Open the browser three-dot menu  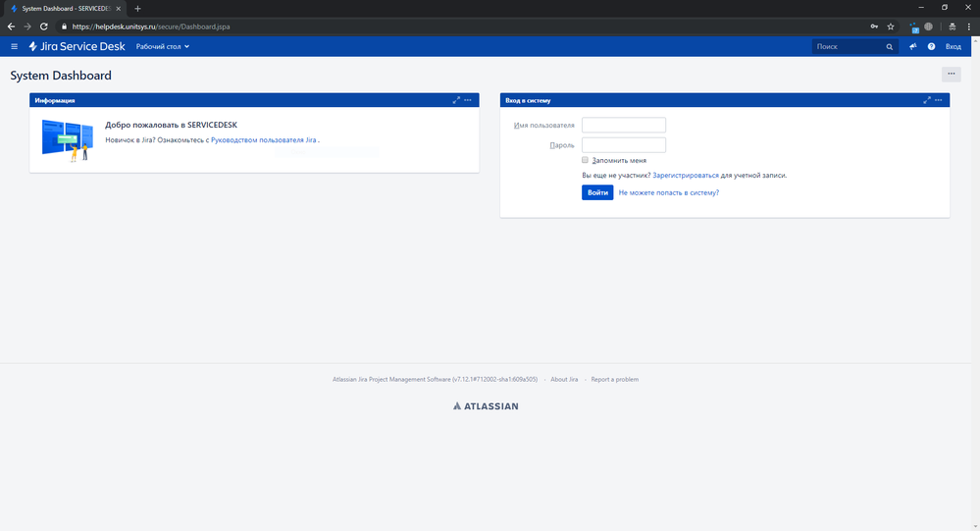[x=969, y=27]
